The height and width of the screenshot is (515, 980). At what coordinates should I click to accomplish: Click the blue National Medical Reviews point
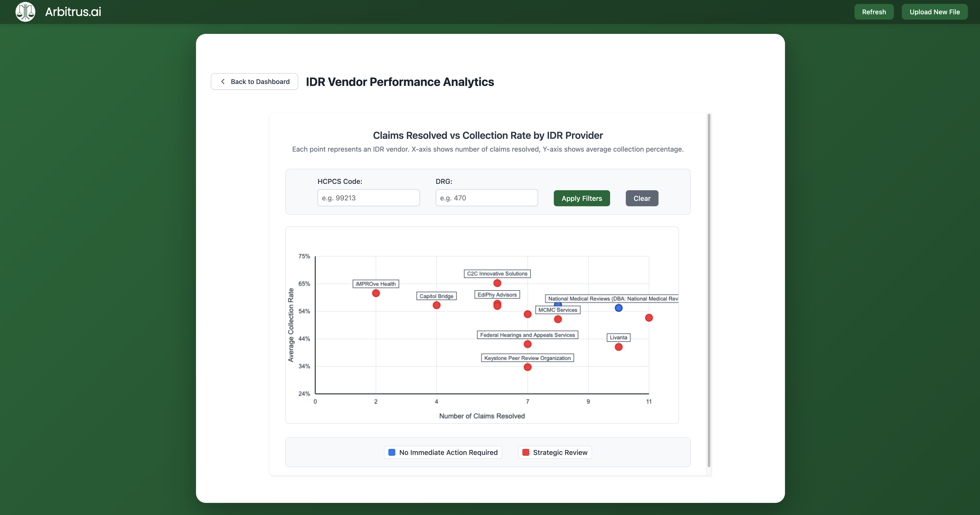coord(618,308)
